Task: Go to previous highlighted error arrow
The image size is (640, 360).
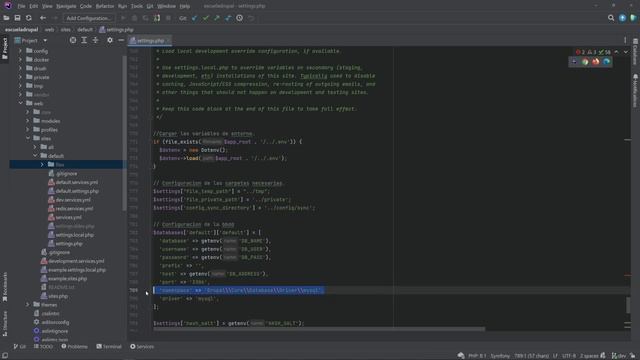Action: (x=616, y=52)
